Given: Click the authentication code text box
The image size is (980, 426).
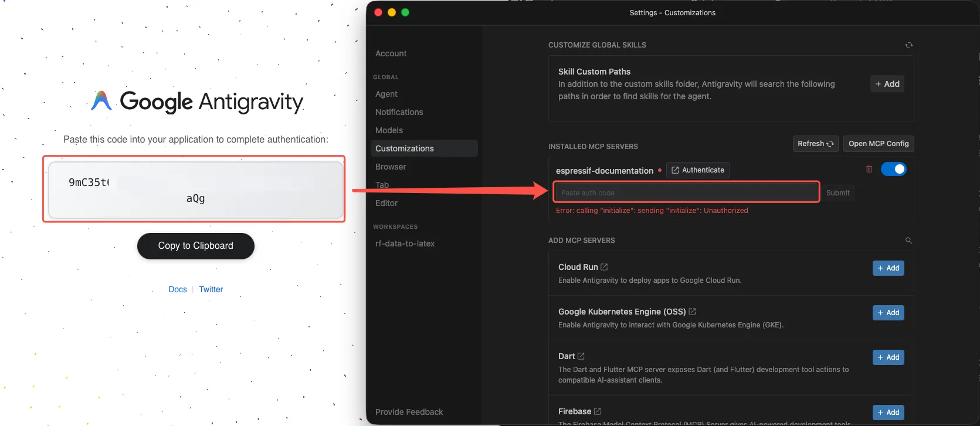Looking at the screenshot, I should click(195, 190).
